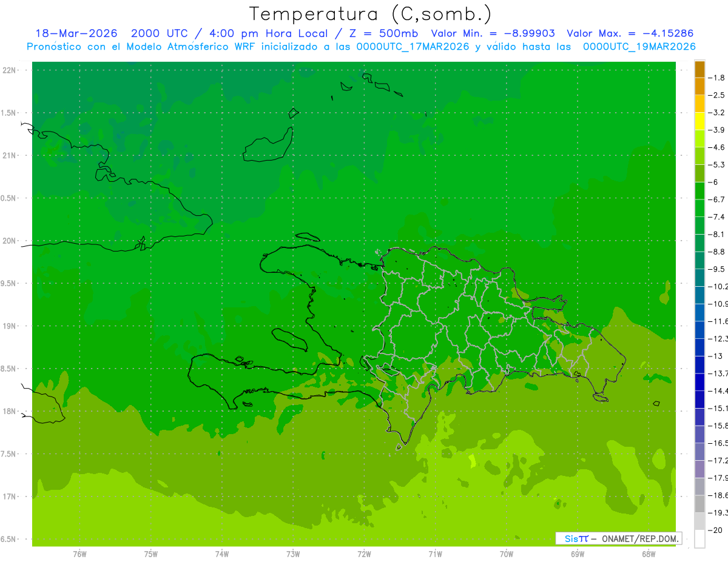Select the "Valor Min. = -8.99903" readout

[x=493, y=33]
